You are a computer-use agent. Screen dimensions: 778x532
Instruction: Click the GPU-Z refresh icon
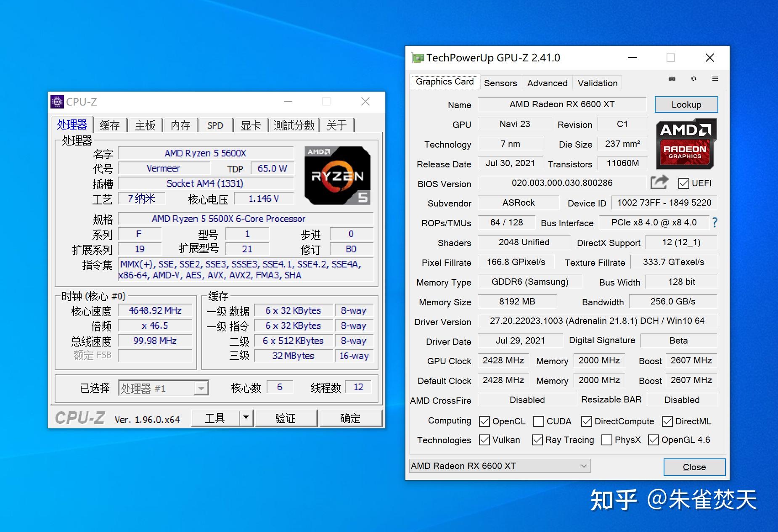[x=693, y=79]
